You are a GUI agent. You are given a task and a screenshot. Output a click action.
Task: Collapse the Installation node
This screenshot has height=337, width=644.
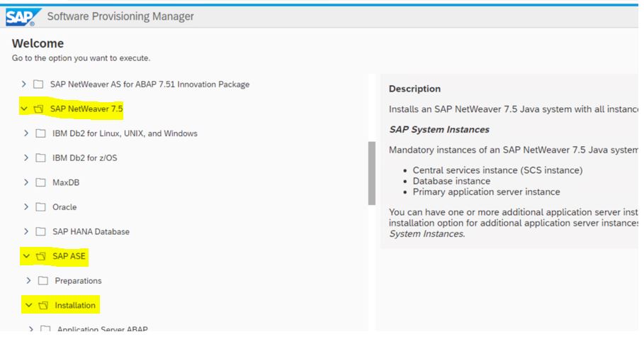tap(29, 305)
